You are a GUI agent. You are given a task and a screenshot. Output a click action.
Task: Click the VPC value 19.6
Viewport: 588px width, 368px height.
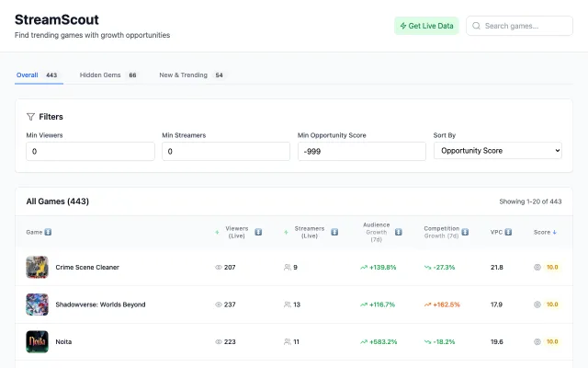click(497, 341)
